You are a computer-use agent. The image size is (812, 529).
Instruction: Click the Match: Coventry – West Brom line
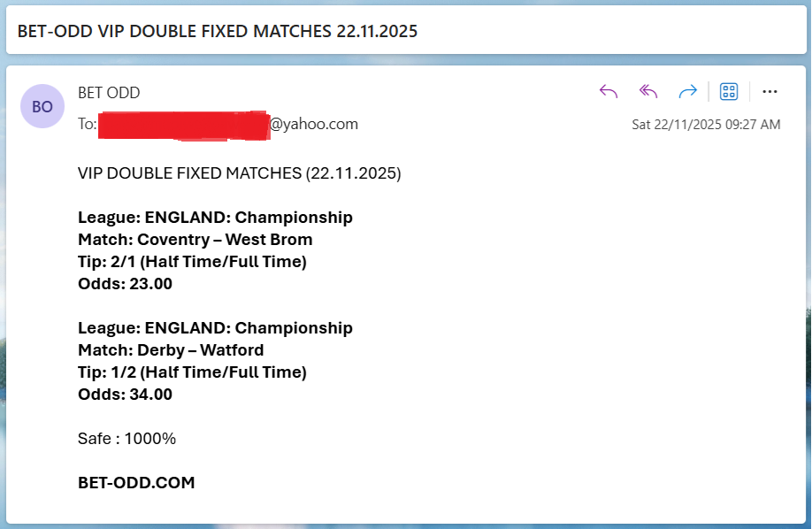coord(195,240)
